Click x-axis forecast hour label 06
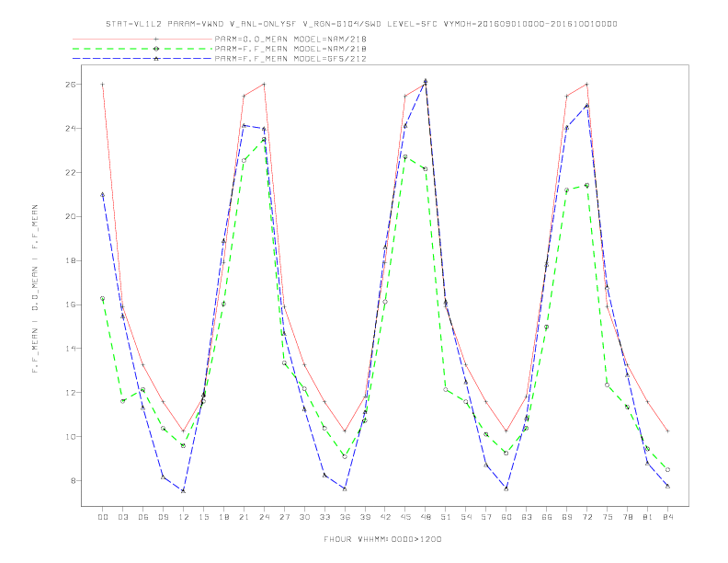The image size is (728, 563). click(x=143, y=517)
